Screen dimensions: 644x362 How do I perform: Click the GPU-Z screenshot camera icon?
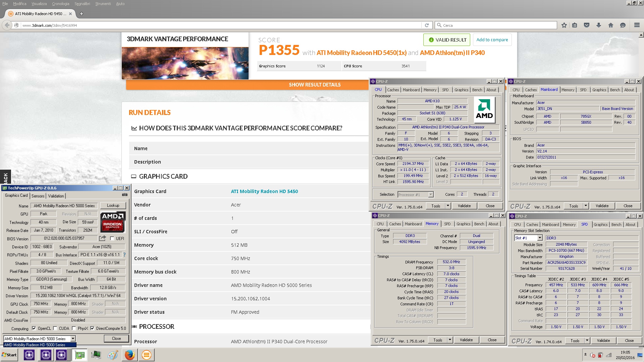[x=125, y=195]
